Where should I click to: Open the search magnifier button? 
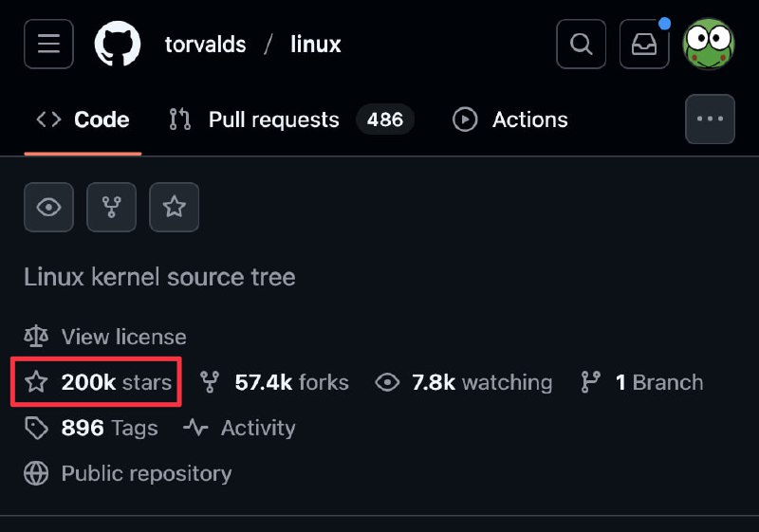581,44
